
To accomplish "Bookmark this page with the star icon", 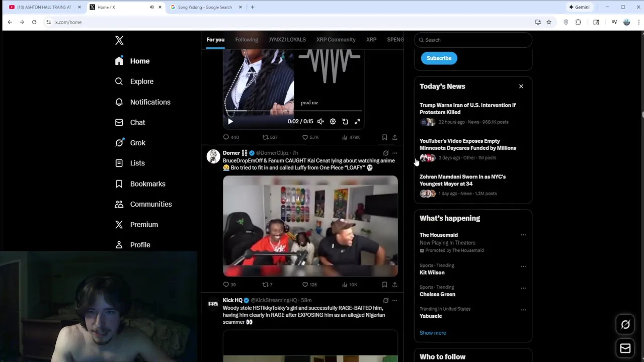I will click(x=549, y=22).
